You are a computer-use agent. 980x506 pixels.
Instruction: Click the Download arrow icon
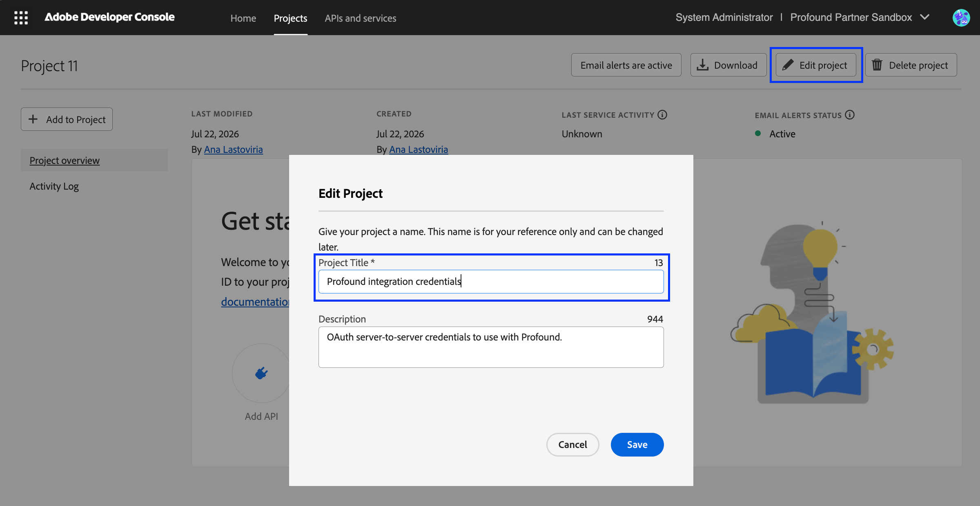click(702, 65)
